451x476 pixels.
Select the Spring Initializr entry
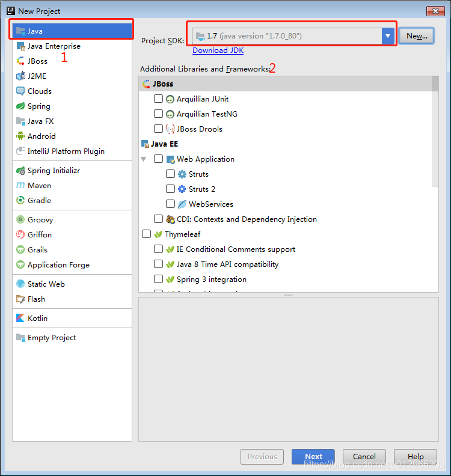72,171
